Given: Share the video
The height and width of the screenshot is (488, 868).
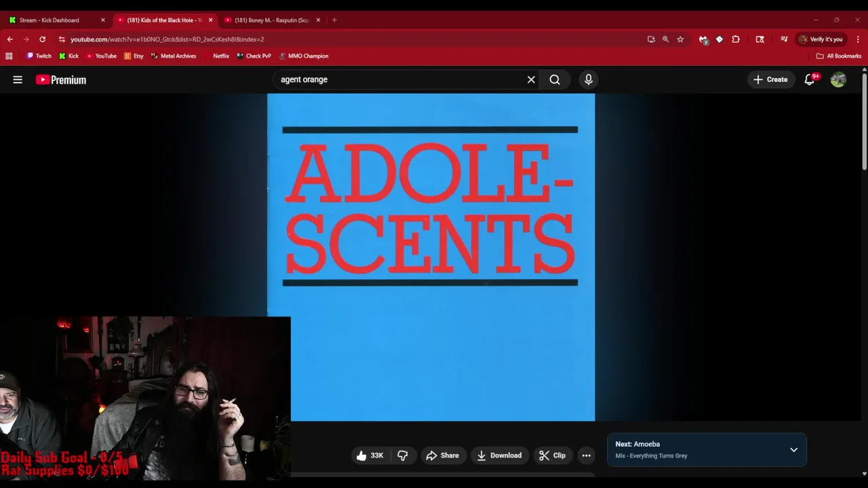Looking at the screenshot, I should point(442,455).
